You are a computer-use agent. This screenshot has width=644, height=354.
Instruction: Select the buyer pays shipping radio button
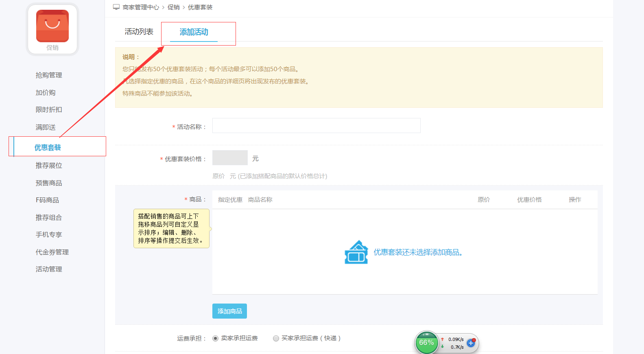click(x=276, y=339)
